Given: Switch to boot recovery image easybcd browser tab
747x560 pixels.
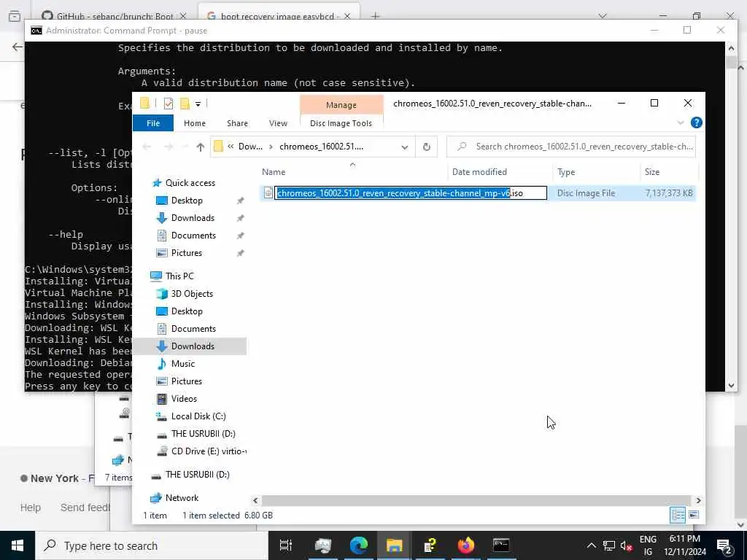Looking at the screenshot, I should (x=279, y=16).
